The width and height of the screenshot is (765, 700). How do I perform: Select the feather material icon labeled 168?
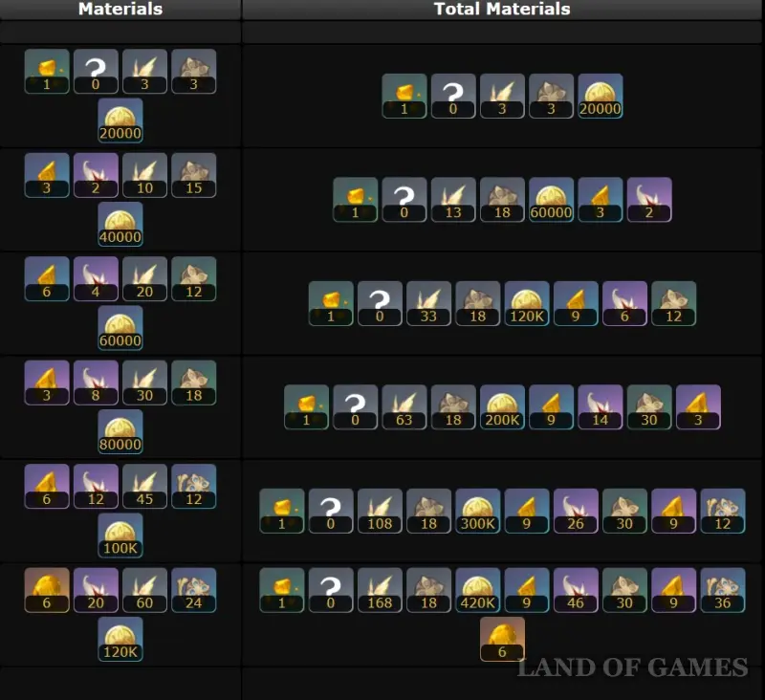(x=380, y=590)
